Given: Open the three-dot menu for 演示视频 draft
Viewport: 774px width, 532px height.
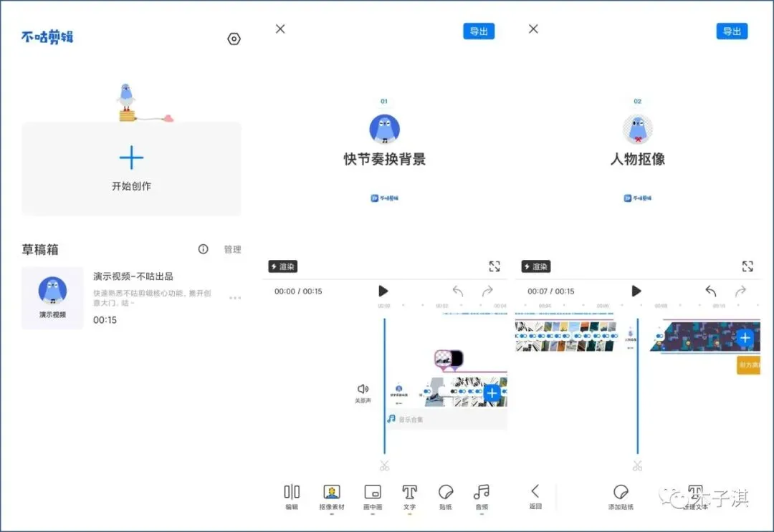Looking at the screenshot, I should (235, 298).
